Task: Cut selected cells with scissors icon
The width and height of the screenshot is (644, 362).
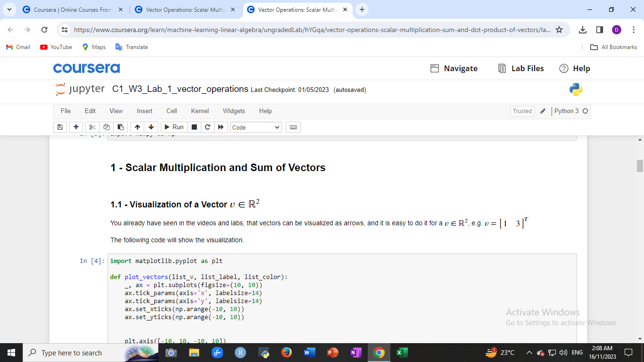Action: [92, 127]
